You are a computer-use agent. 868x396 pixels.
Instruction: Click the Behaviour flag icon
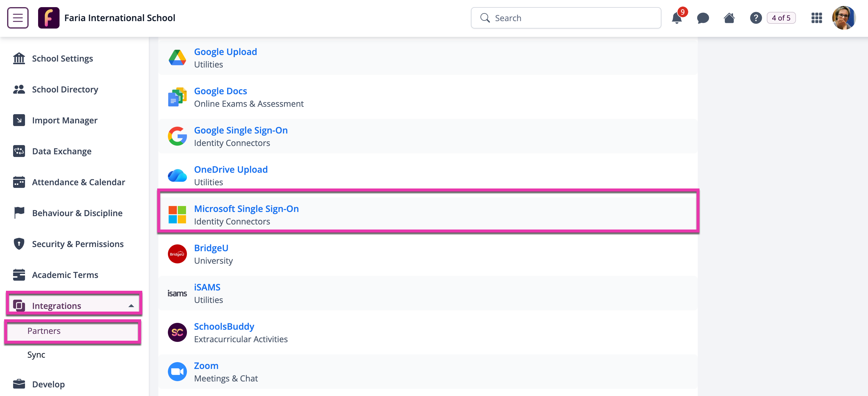pyautogui.click(x=19, y=213)
